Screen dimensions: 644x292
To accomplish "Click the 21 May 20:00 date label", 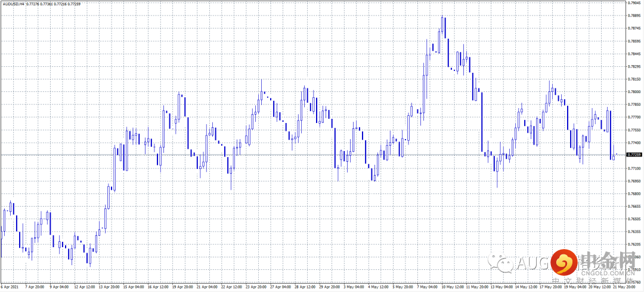I will 625,286.
